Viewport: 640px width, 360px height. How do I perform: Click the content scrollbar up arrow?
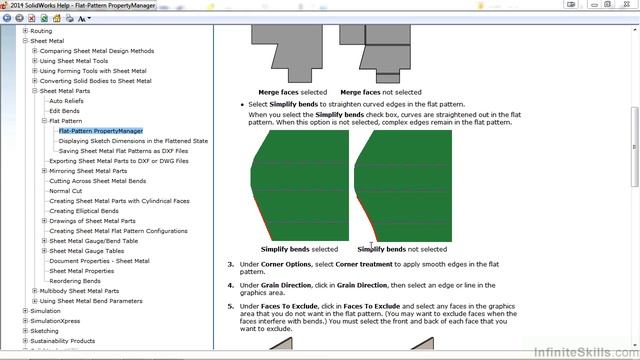(635, 29)
